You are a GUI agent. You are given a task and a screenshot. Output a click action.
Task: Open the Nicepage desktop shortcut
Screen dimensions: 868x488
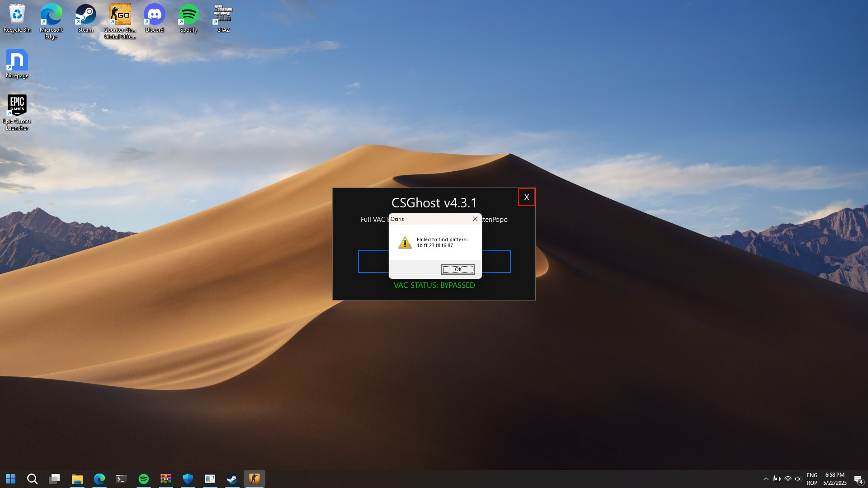click(x=17, y=59)
